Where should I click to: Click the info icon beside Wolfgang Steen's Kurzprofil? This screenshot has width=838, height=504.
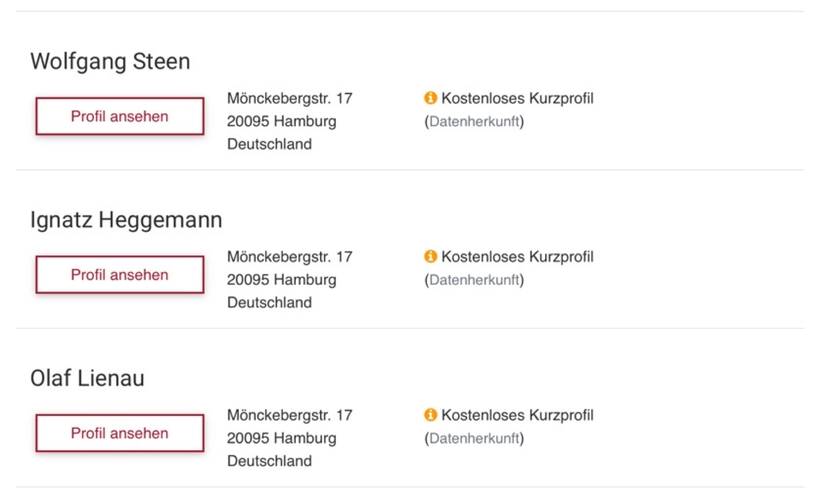(x=430, y=98)
